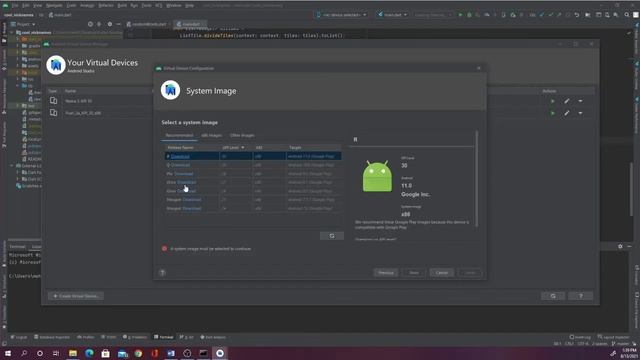Screen dimensions: 640x360
Task: Open the Terminal tab
Action: (x=17, y=247)
